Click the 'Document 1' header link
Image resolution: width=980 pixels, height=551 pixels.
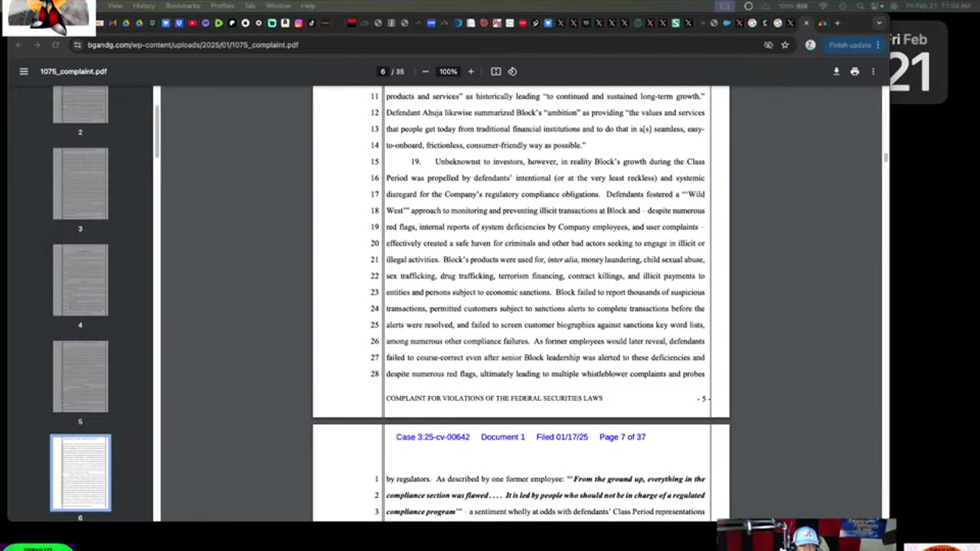[x=503, y=437]
